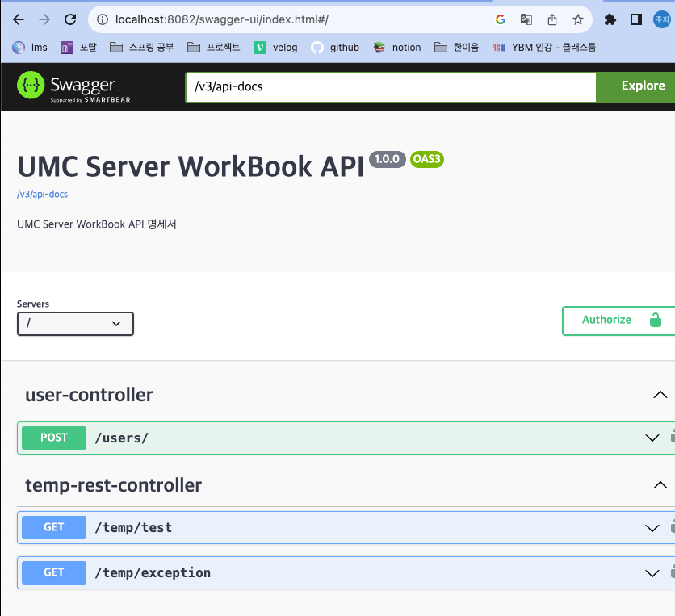This screenshot has width=675, height=616.
Task: Click the reload page icon
Action: point(70,18)
